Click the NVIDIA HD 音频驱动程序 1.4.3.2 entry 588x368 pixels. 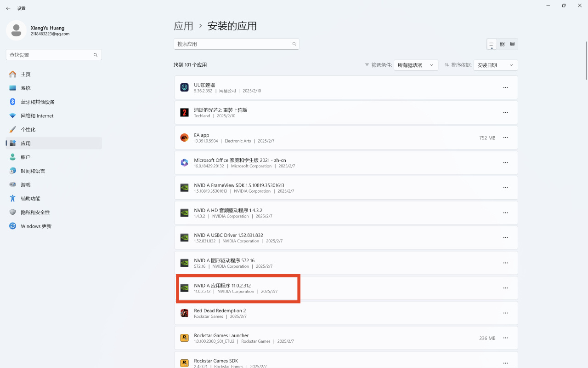pos(346,213)
